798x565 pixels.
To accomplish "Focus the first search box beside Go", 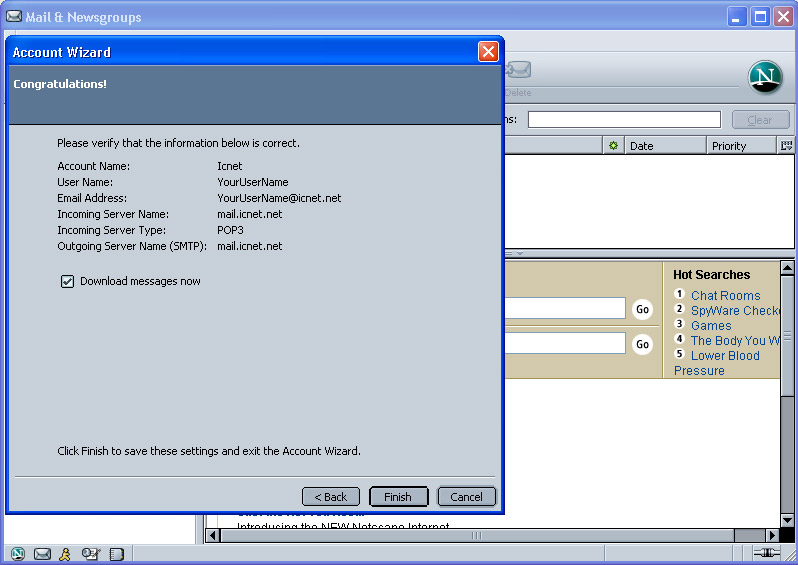I will pos(565,308).
